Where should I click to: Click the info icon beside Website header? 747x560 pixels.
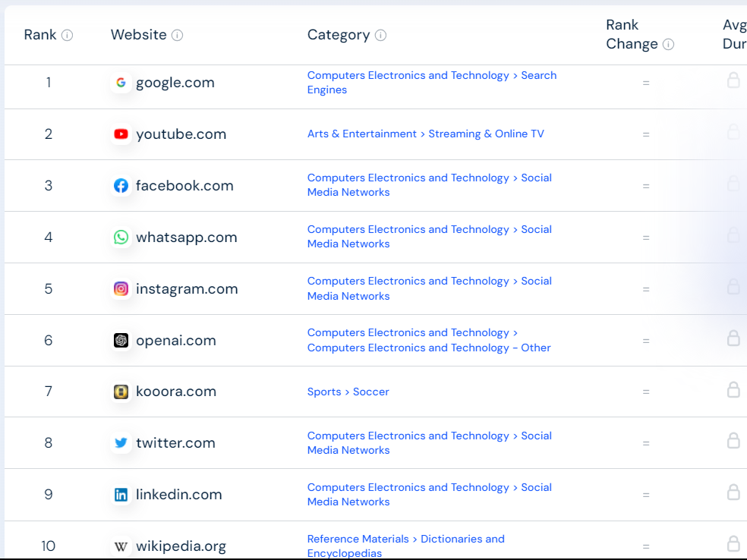point(177,35)
